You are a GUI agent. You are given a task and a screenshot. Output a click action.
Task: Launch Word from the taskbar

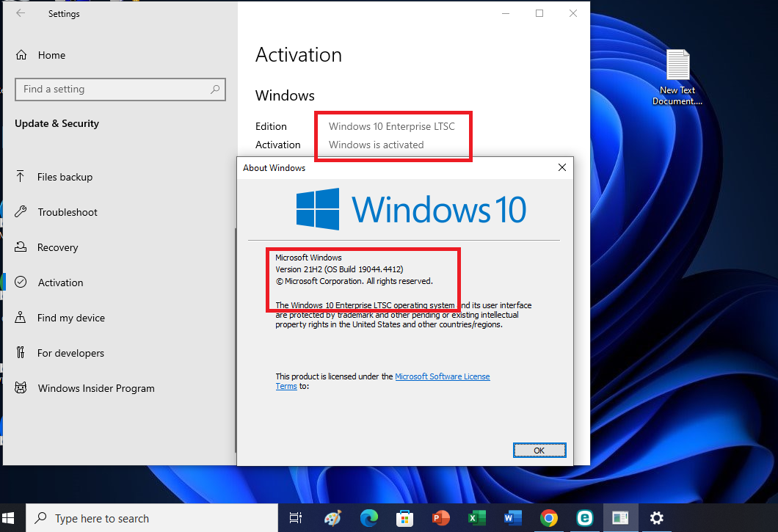point(512,518)
